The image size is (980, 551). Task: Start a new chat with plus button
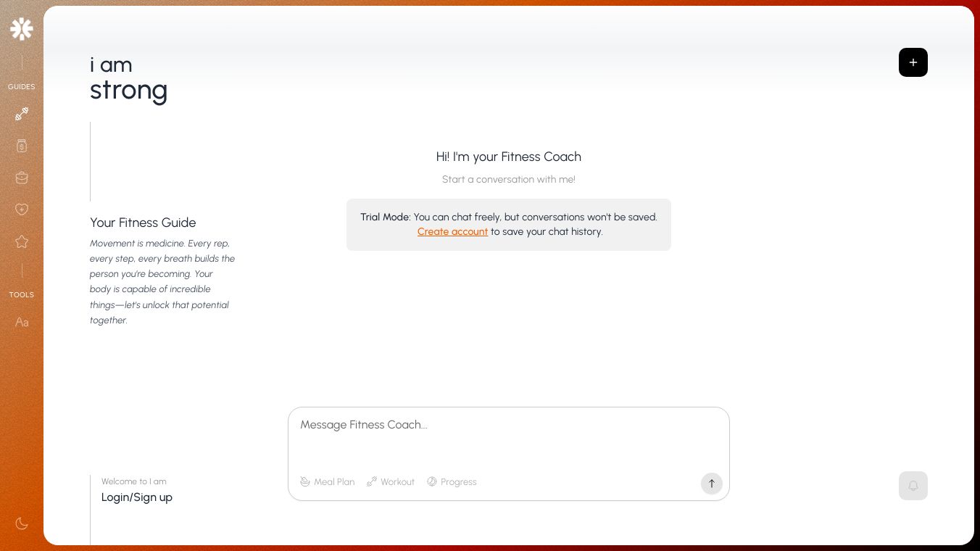(x=913, y=62)
